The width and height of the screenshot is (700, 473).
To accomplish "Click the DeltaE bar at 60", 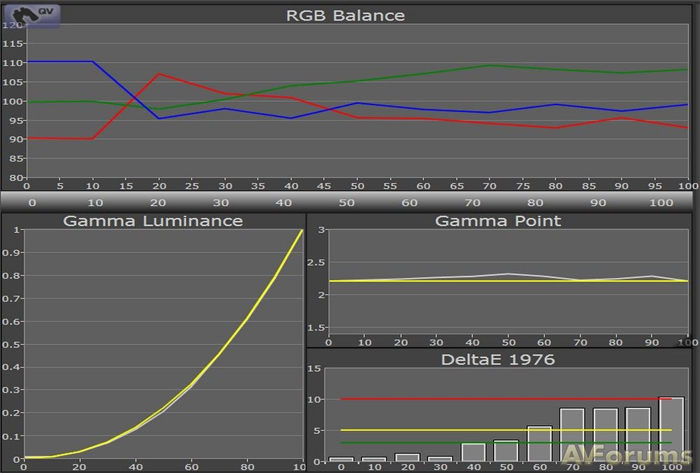I will point(539,444).
